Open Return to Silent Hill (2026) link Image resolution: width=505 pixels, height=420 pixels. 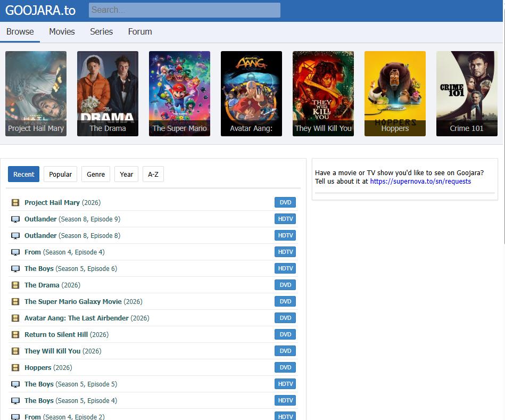(x=67, y=335)
